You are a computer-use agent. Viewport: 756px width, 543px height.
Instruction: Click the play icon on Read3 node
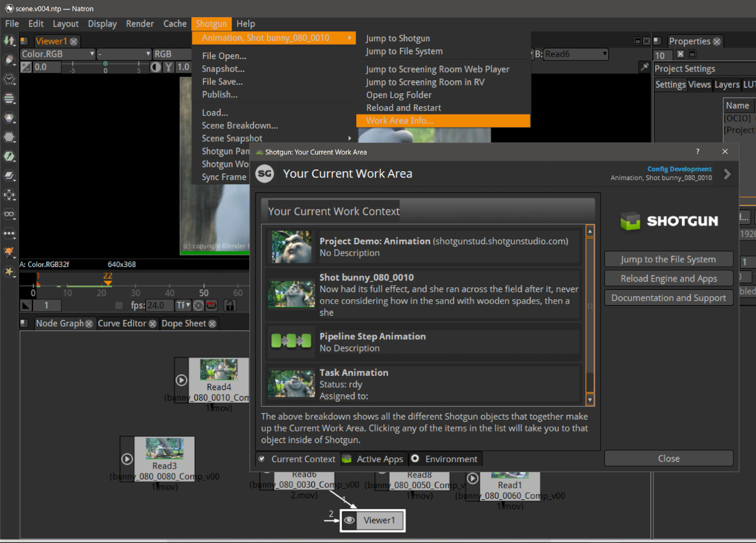127,459
